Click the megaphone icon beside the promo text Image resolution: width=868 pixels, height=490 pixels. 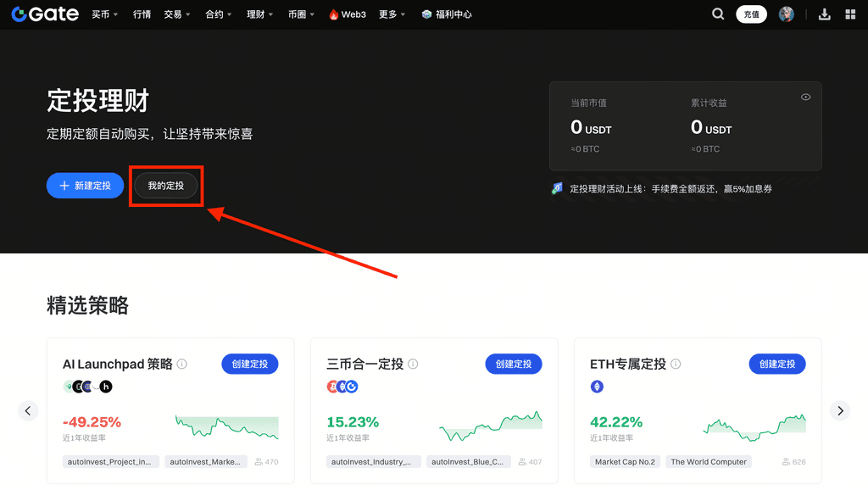[x=557, y=188]
